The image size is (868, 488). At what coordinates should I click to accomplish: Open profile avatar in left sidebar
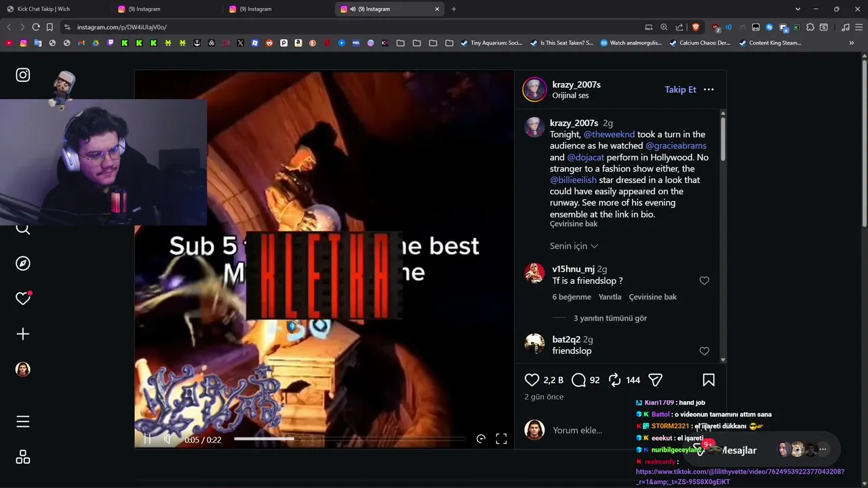23,369
